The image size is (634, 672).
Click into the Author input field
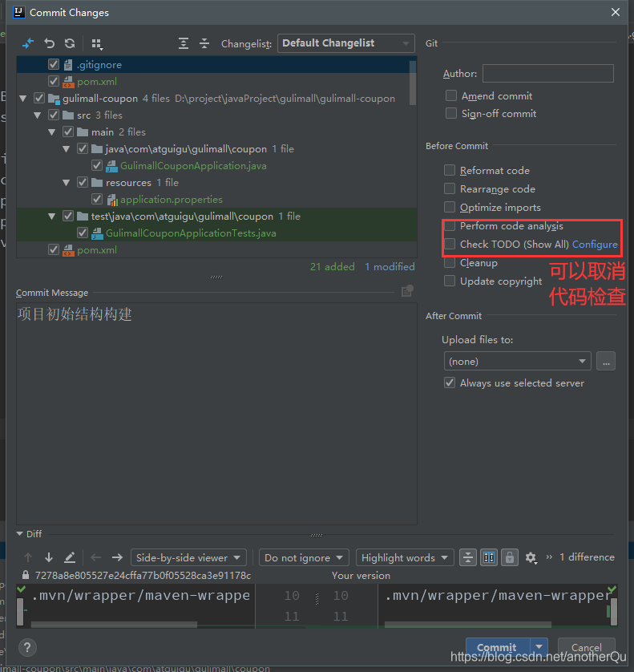tap(548, 73)
